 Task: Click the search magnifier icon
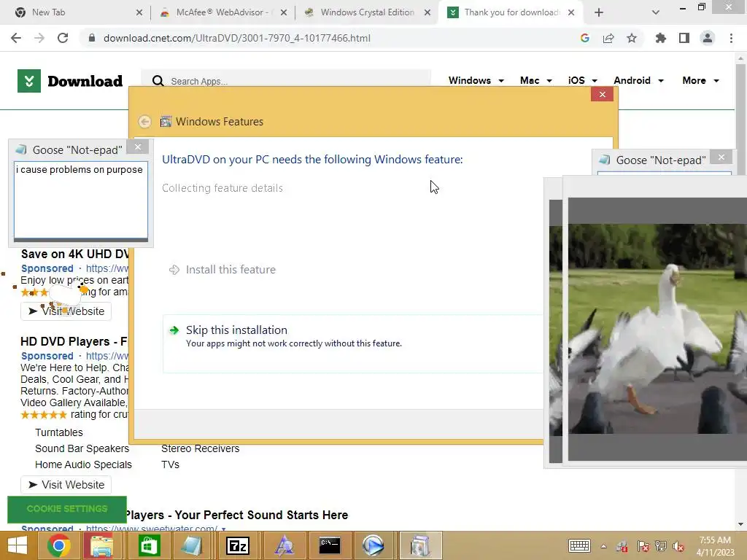[158, 81]
